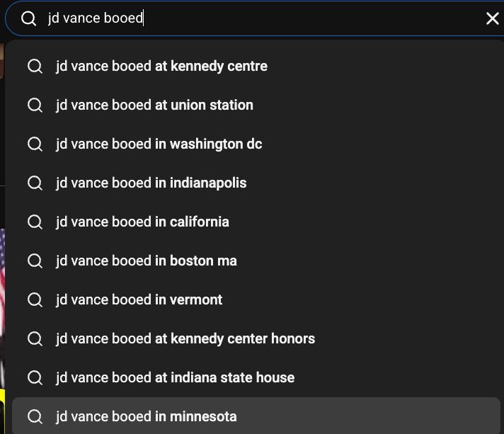Viewport: 504px width, 434px height.
Task: Click magnifier icon beside 'indianapolis' suggestion
Action: click(x=35, y=183)
